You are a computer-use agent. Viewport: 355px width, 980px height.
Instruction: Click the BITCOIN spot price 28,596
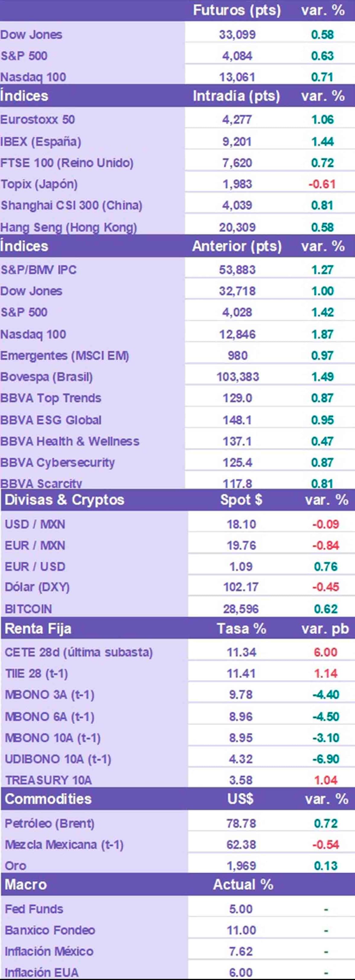(241, 609)
